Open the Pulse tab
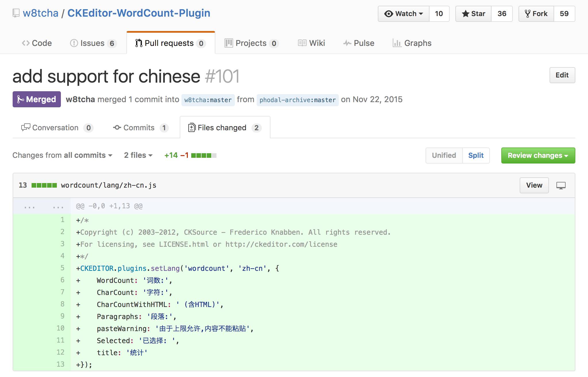The height and width of the screenshot is (377, 588). click(359, 43)
